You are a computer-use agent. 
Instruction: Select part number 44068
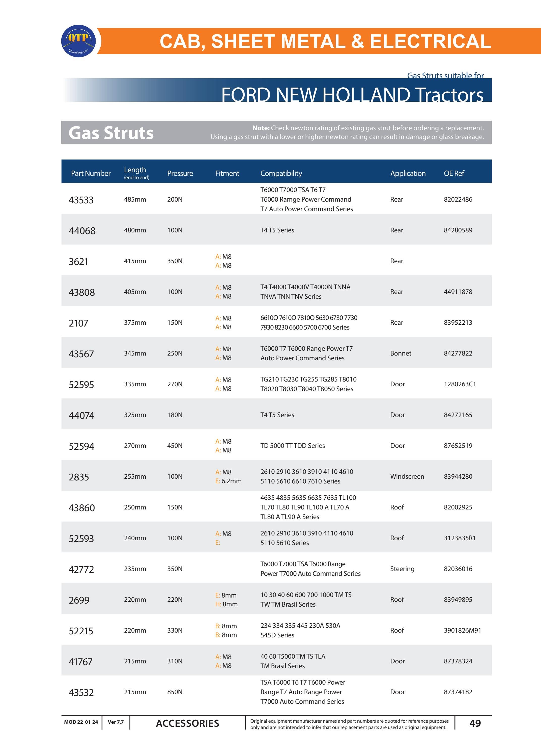point(82,231)
